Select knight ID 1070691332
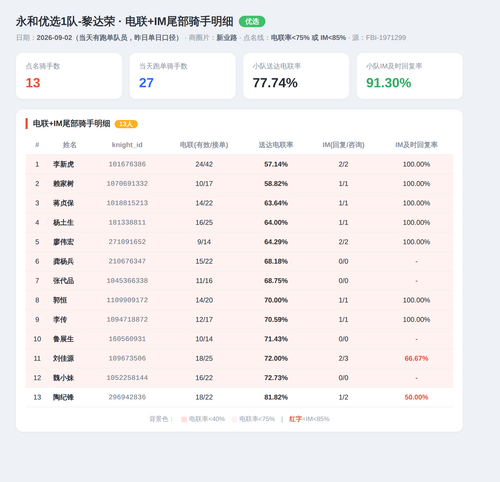Viewport: 500px width, 482px height. pyautogui.click(x=127, y=184)
